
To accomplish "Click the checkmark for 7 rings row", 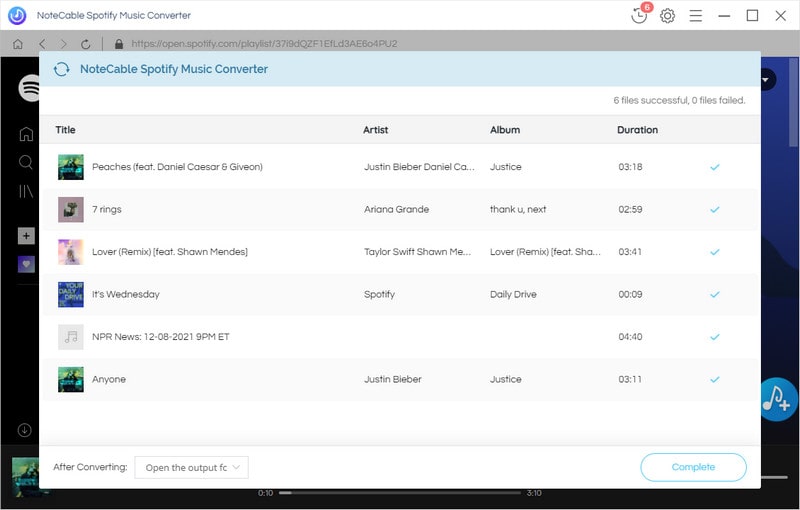I will [715, 209].
